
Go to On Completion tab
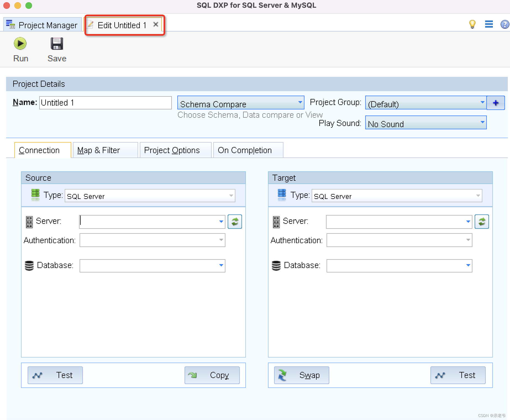pos(248,150)
